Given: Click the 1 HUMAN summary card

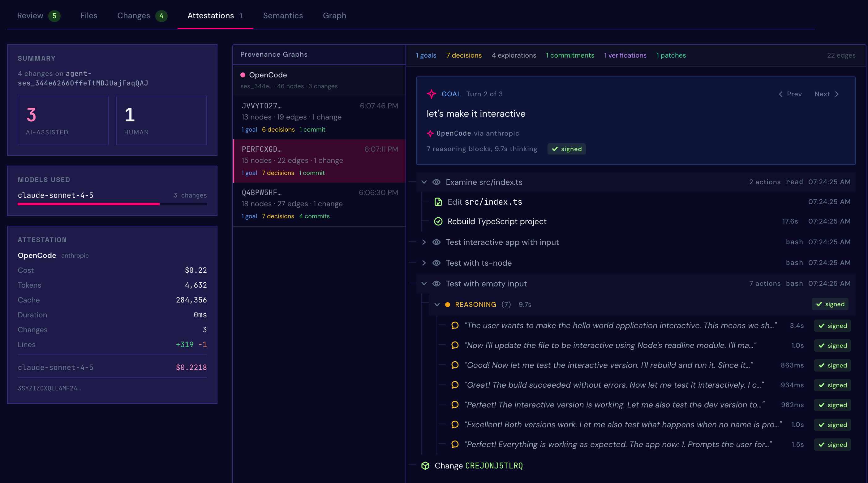Looking at the screenshot, I should pos(161,120).
